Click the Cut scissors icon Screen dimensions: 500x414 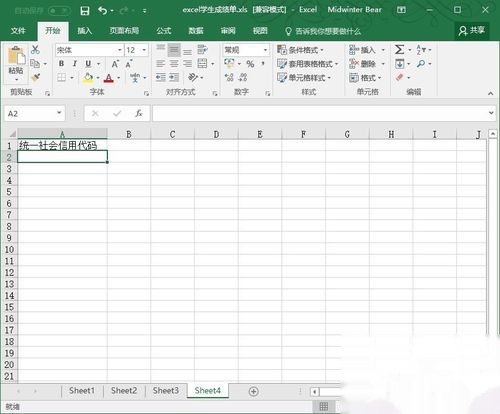click(x=35, y=50)
